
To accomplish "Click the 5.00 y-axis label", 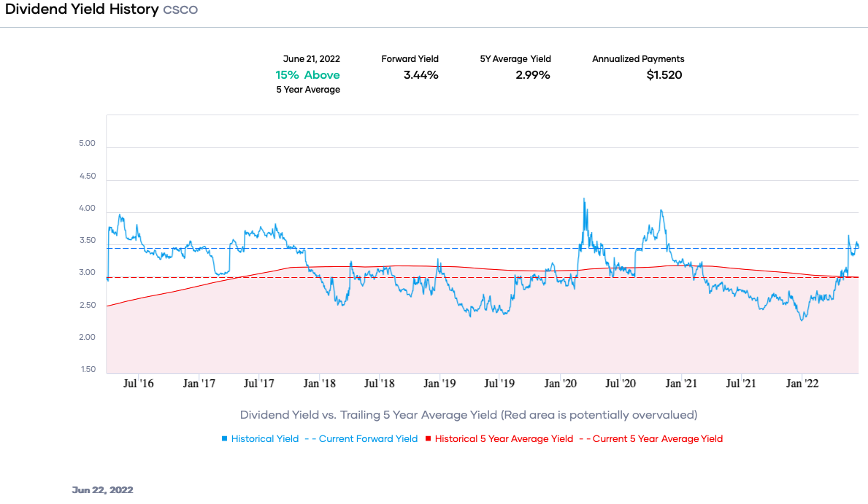I will coord(87,144).
